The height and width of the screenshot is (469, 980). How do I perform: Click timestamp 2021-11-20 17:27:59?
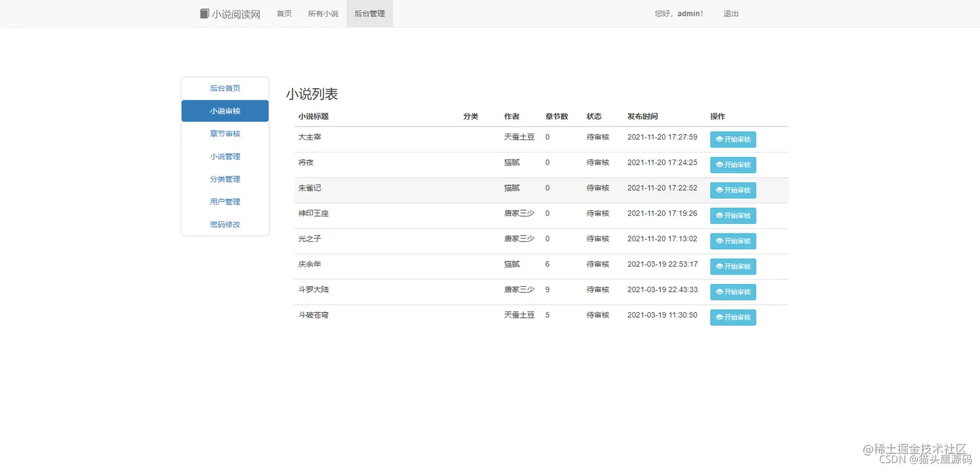point(662,137)
